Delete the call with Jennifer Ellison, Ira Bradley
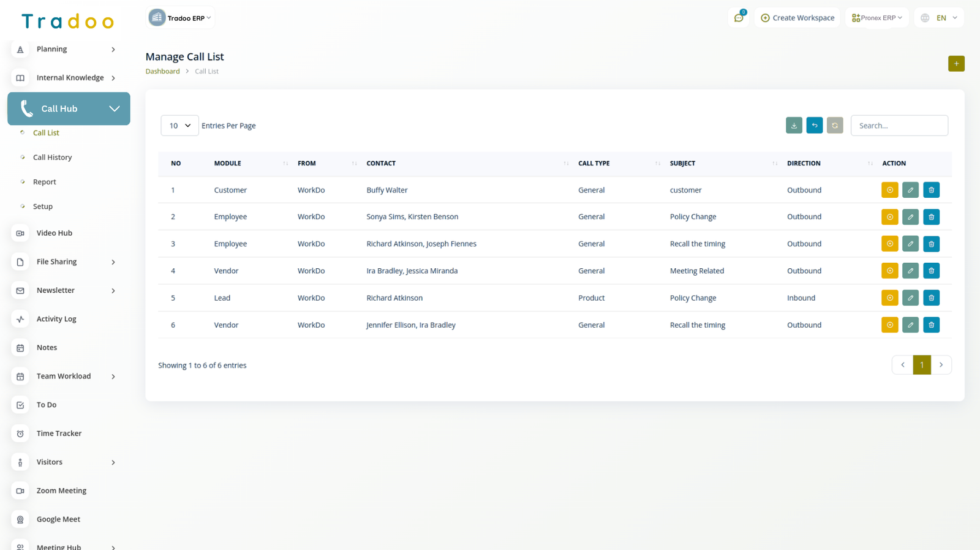The height and width of the screenshot is (550, 980). [931, 325]
